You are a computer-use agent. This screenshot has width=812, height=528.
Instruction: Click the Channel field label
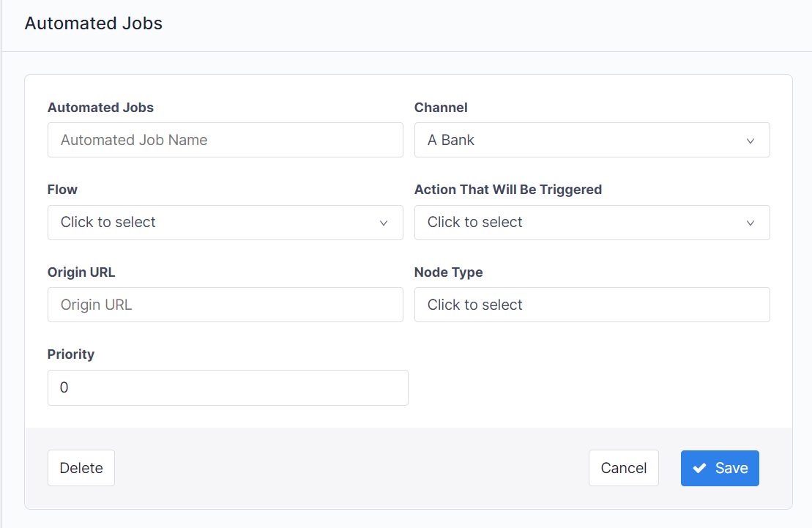click(441, 108)
